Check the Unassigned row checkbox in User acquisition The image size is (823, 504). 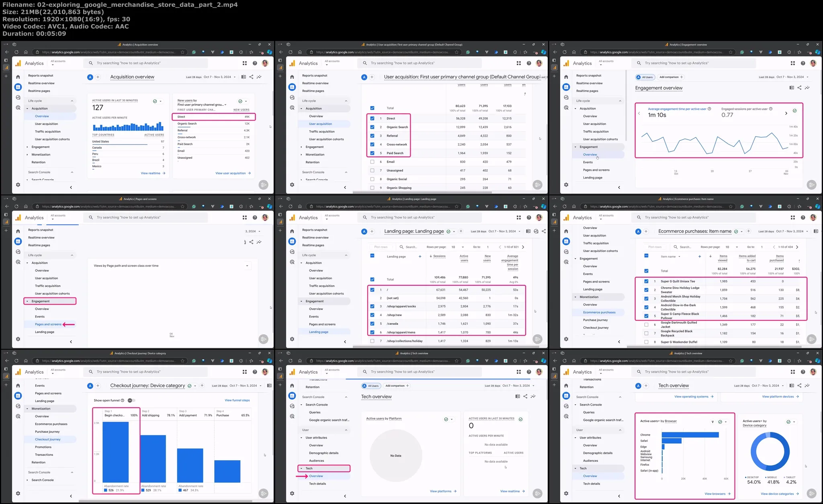tap(372, 170)
